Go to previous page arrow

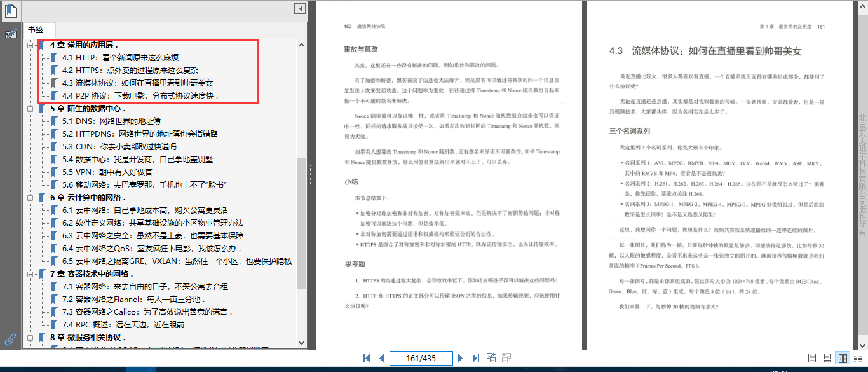click(381, 358)
